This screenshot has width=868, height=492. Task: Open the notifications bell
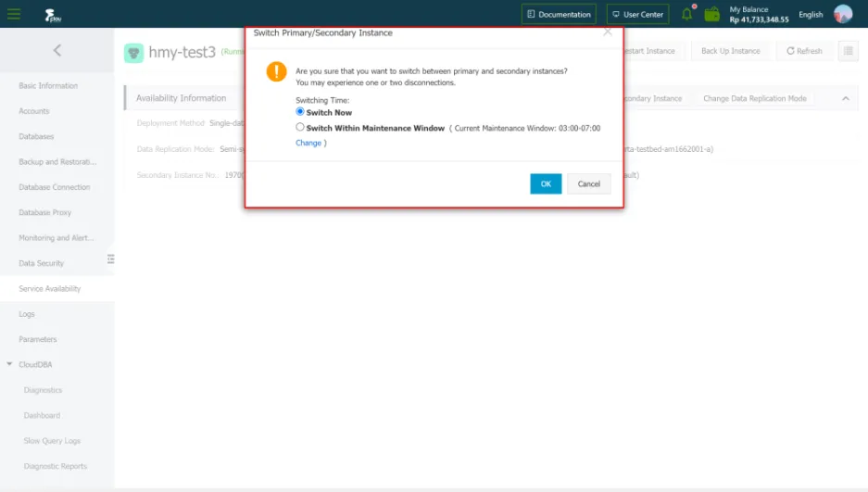click(687, 14)
